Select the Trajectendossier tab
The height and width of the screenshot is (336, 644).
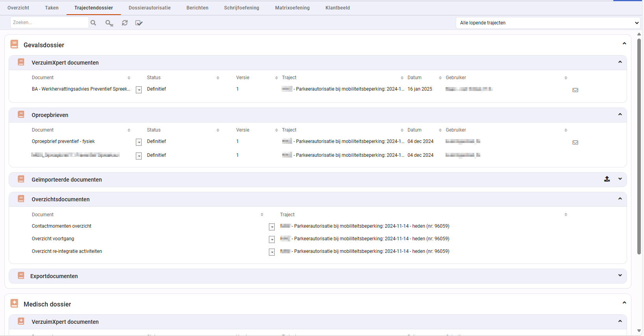tap(94, 8)
